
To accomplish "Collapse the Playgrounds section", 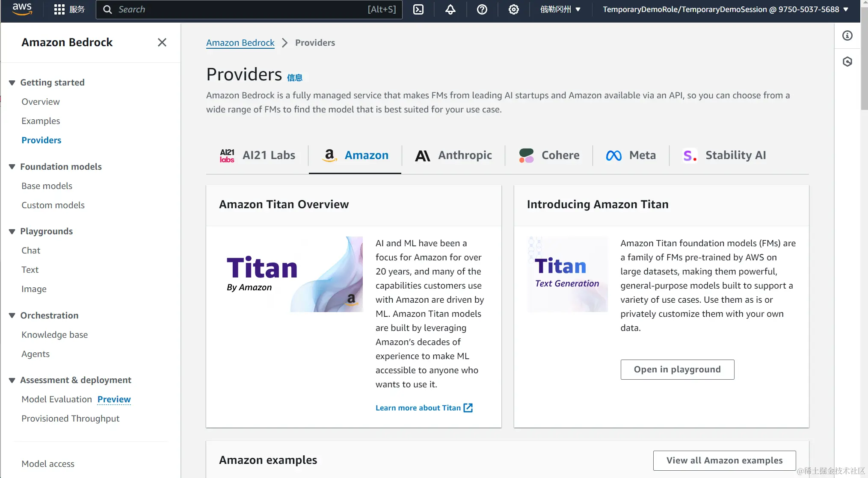I will pos(12,231).
